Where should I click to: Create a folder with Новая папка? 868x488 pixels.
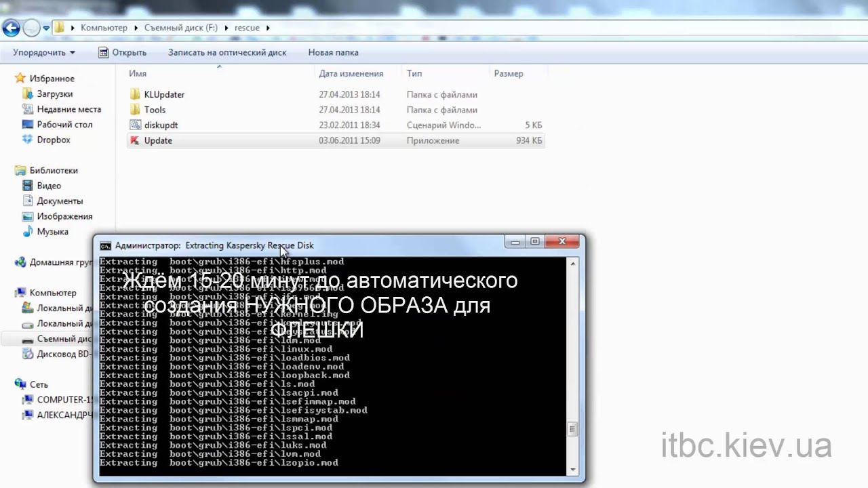[333, 52]
